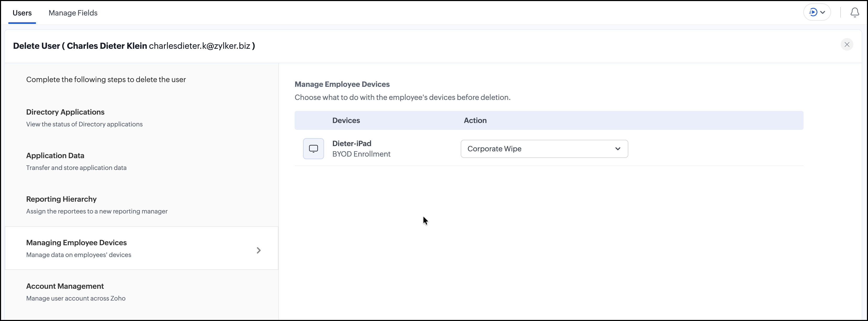Switch to the Users tab
The width and height of the screenshot is (868, 321).
[22, 13]
